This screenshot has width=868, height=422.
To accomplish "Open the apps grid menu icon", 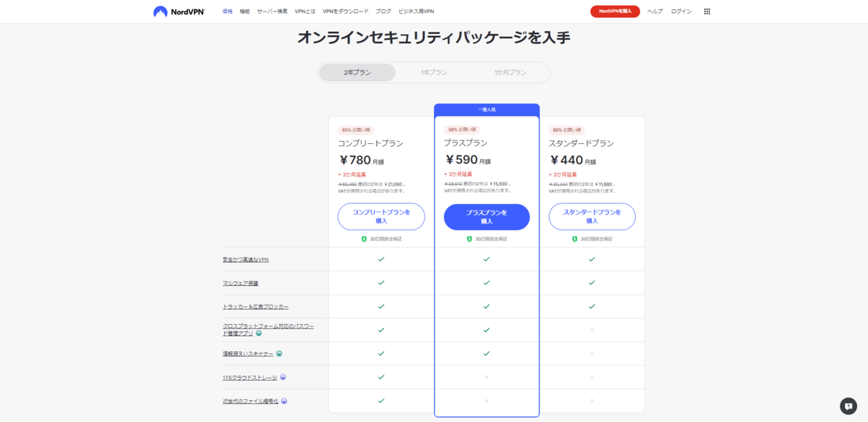I will tap(707, 12).
